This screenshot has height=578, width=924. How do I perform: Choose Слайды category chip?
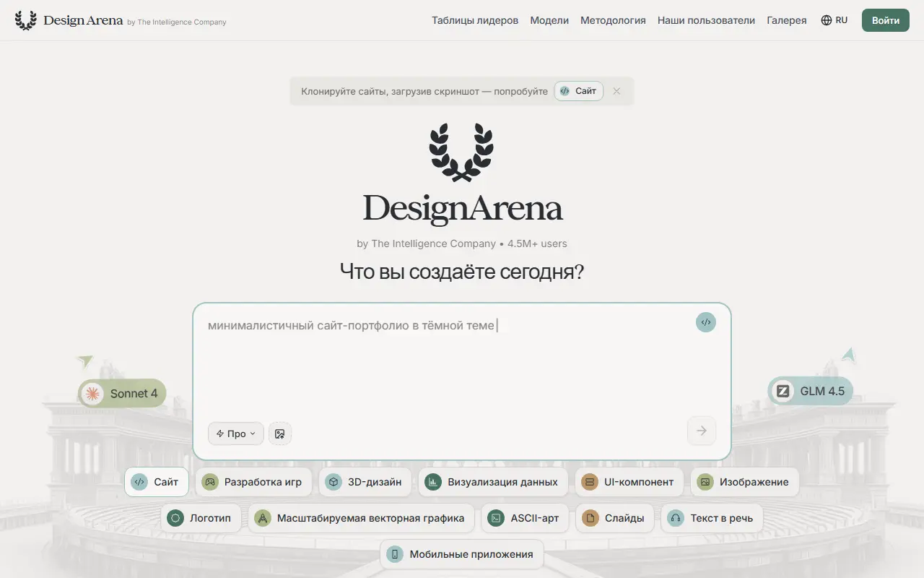pos(615,518)
